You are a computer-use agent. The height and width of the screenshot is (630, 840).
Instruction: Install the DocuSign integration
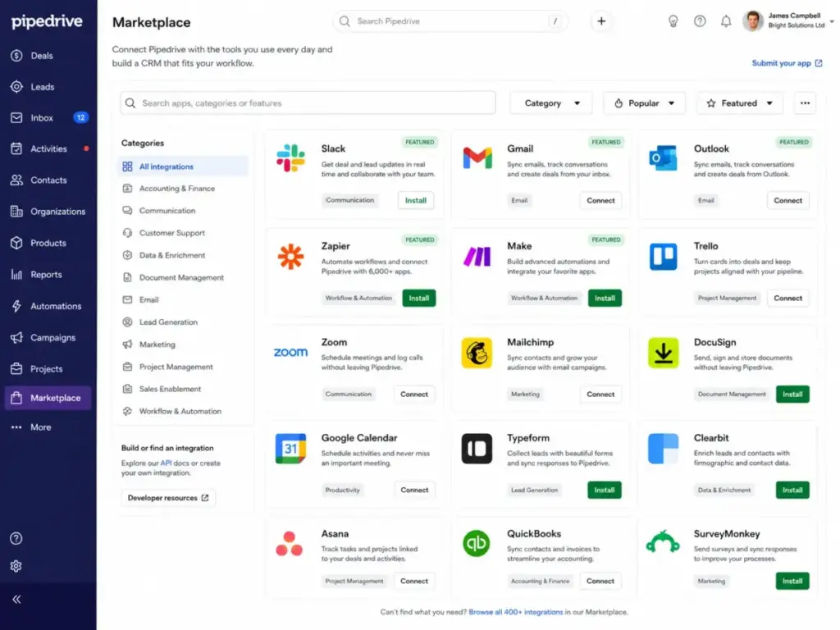pos(792,395)
